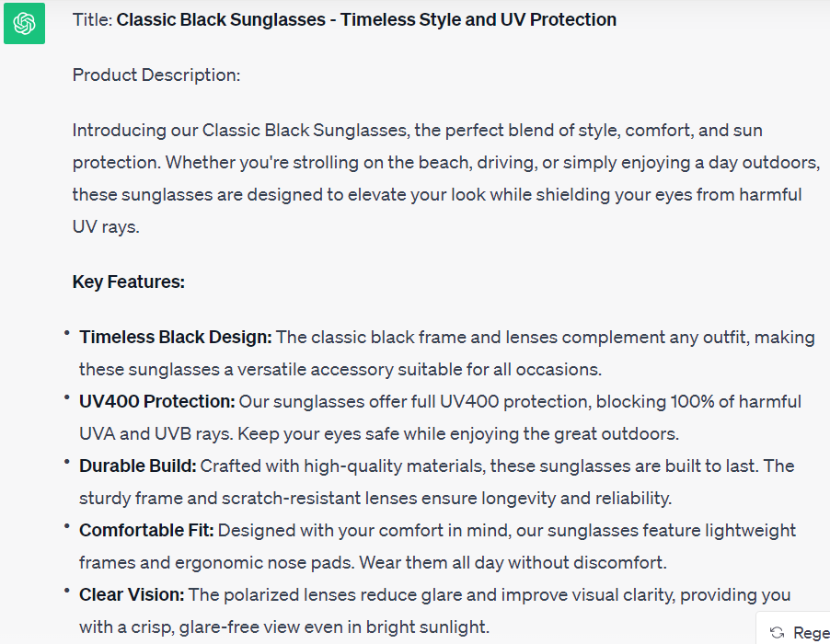Click the 'UV rays.' line ending the intro
The width and height of the screenshot is (830, 644).
(x=106, y=226)
